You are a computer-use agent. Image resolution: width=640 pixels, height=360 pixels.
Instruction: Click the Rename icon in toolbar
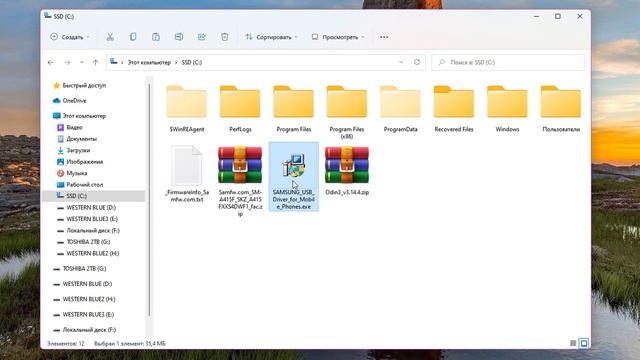(179, 37)
